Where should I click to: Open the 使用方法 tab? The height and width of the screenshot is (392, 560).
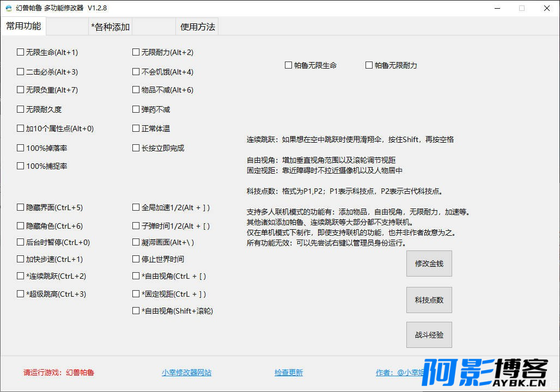(197, 27)
